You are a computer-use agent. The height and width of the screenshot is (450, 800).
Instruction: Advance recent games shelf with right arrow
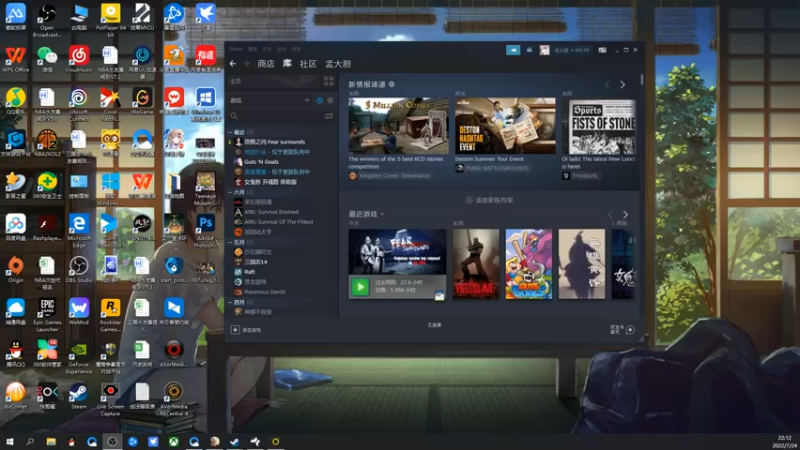point(625,215)
